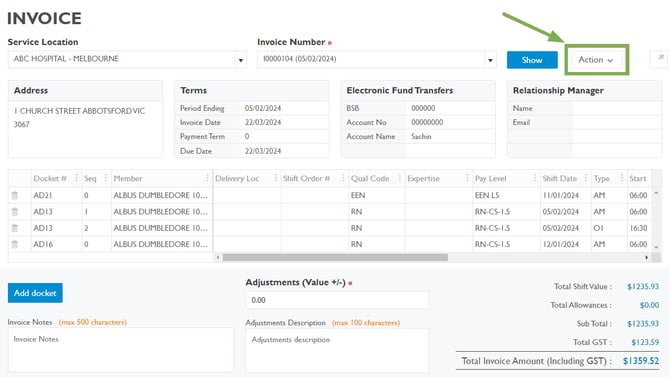Viewport: 670px width, 377px height.
Task: Delete the AD16 docket row
Action: tap(15, 244)
